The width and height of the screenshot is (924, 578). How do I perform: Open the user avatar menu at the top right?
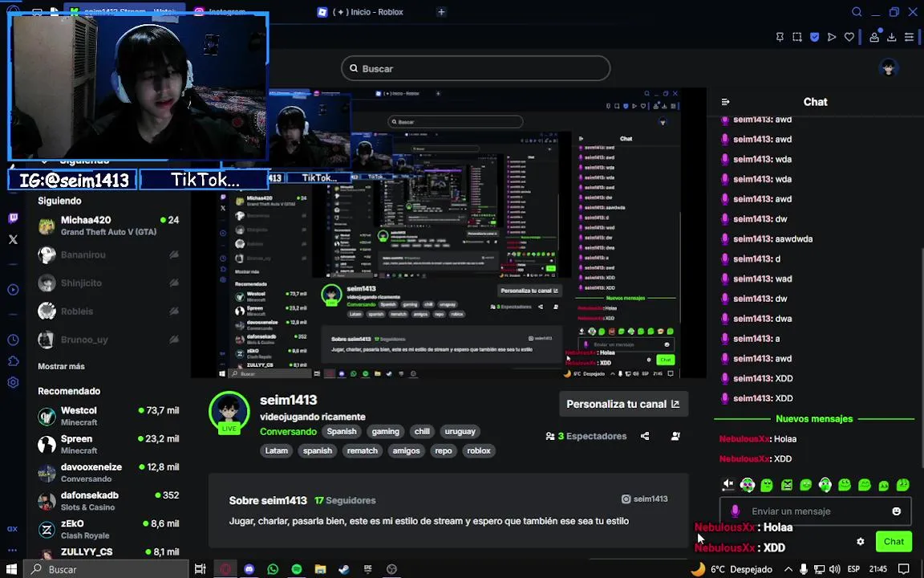[x=888, y=67]
